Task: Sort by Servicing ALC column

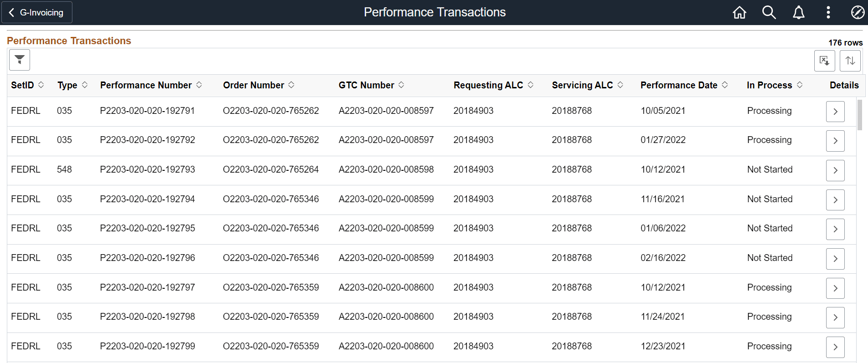Action: pos(587,85)
